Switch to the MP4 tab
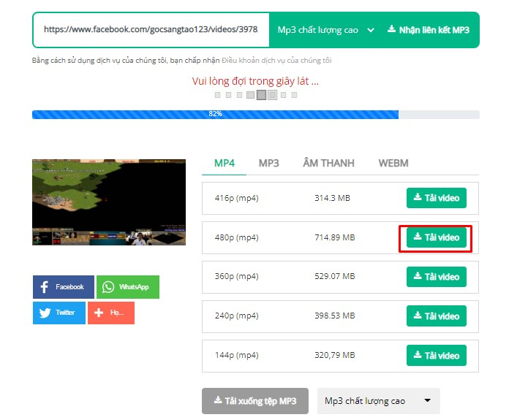Image resolution: width=528 pixels, height=420 pixels. click(x=225, y=164)
